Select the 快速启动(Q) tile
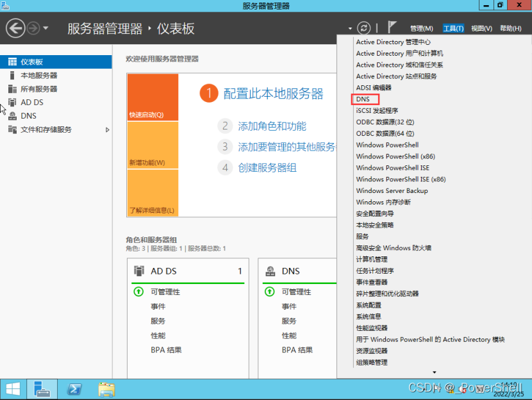This screenshot has width=532, height=400. [153, 97]
